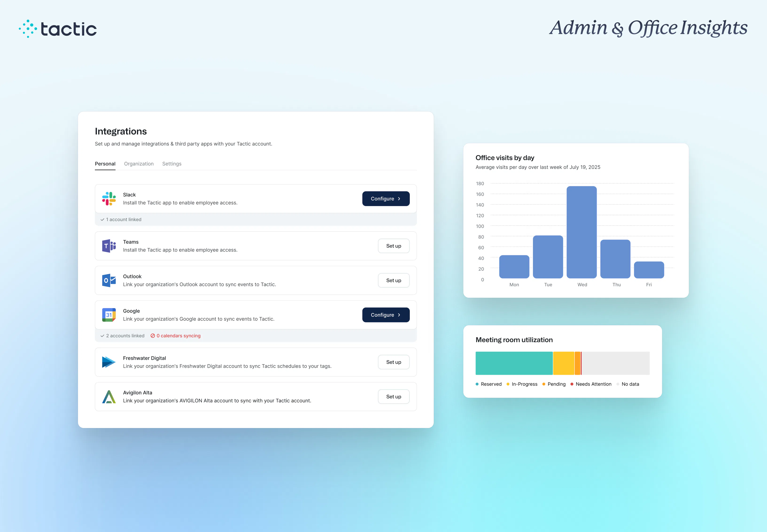Click the Microsoft Teams logo icon
This screenshot has height=532, width=767.
pos(109,246)
